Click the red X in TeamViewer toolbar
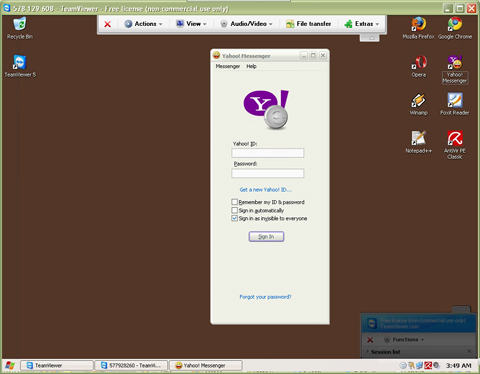Image resolution: width=480 pixels, height=374 pixels. (x=107, y=24)
